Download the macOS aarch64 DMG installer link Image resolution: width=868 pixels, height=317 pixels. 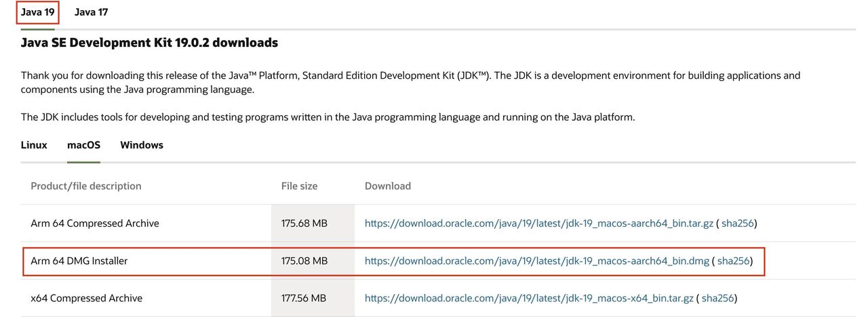[x=536, y=261]
